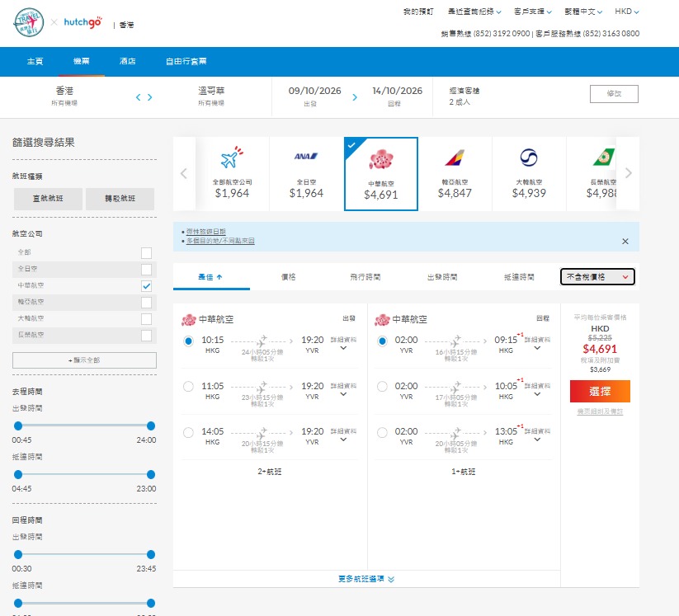Open the fare rules link below 選擇
This screenshot has height=616, width=679.
(600, 411)
